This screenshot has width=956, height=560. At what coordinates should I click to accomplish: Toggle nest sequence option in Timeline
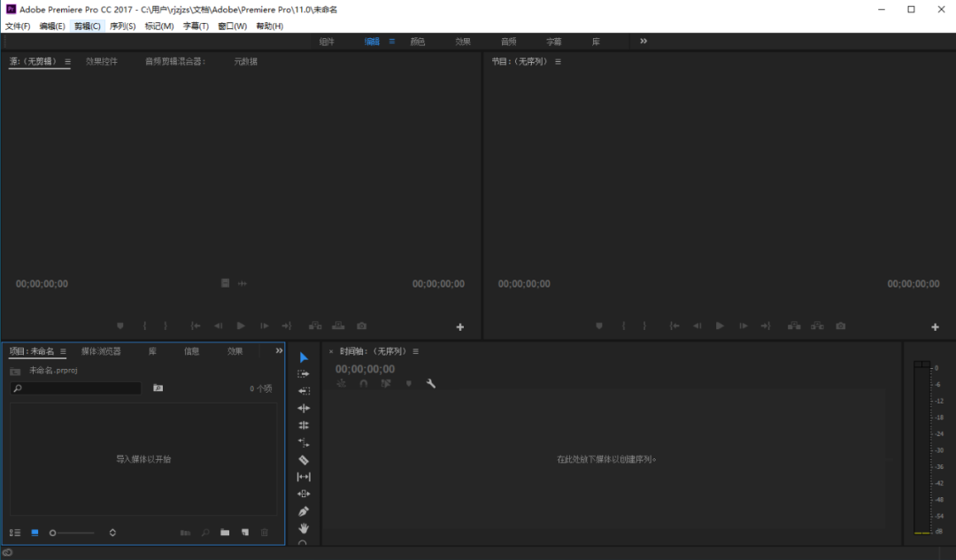(x=342, y=383)
